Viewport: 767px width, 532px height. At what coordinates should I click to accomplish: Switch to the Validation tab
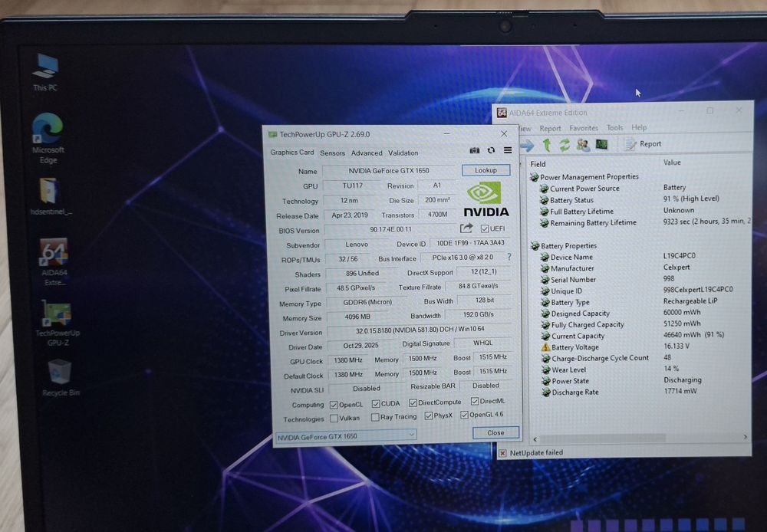click(x=403, y=153)
